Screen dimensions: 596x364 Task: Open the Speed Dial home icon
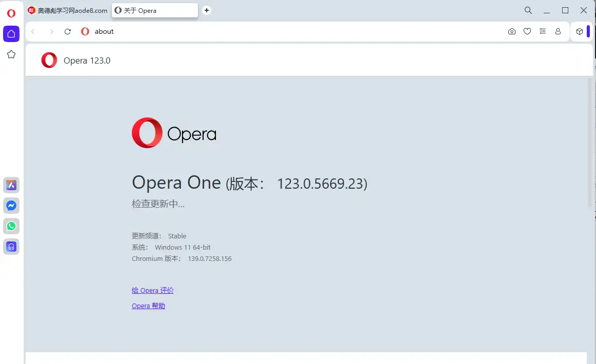(x=11, y=34)
